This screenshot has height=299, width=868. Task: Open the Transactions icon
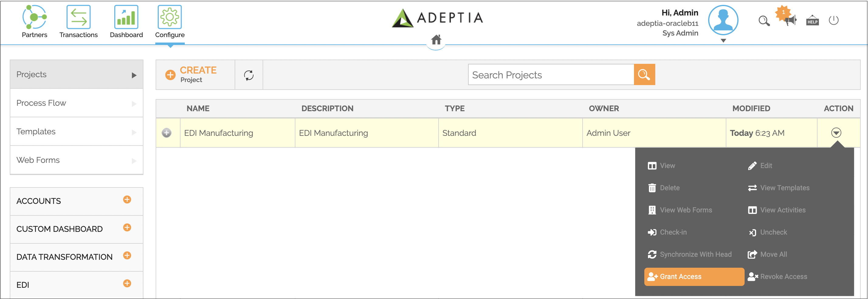(x=78, y=17)
